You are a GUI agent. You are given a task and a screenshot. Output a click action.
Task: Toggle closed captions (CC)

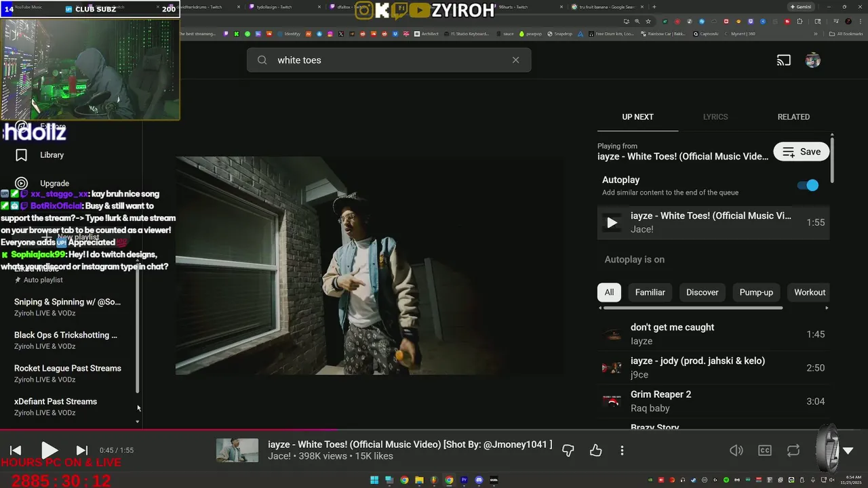pyautogui.click(x=765, y=450)
